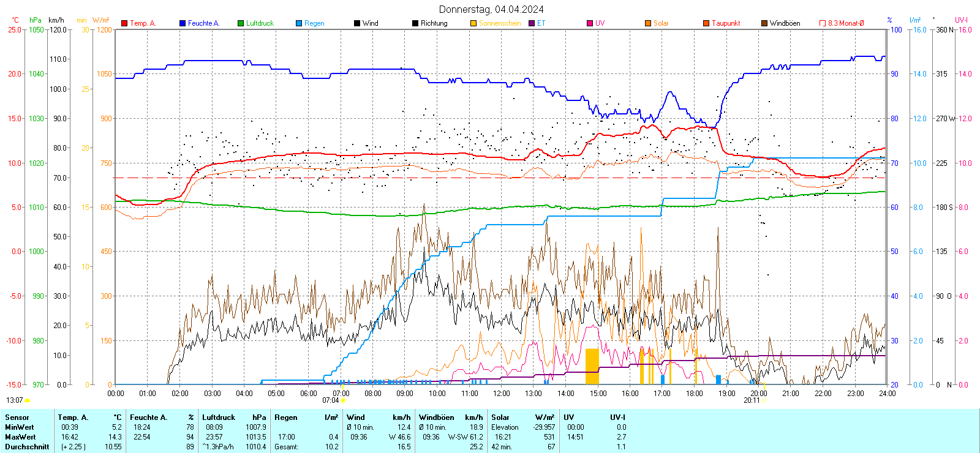Click the sunset sun icon at 20:11
This screenshot has width=980, height=453.
coord(764,400)
